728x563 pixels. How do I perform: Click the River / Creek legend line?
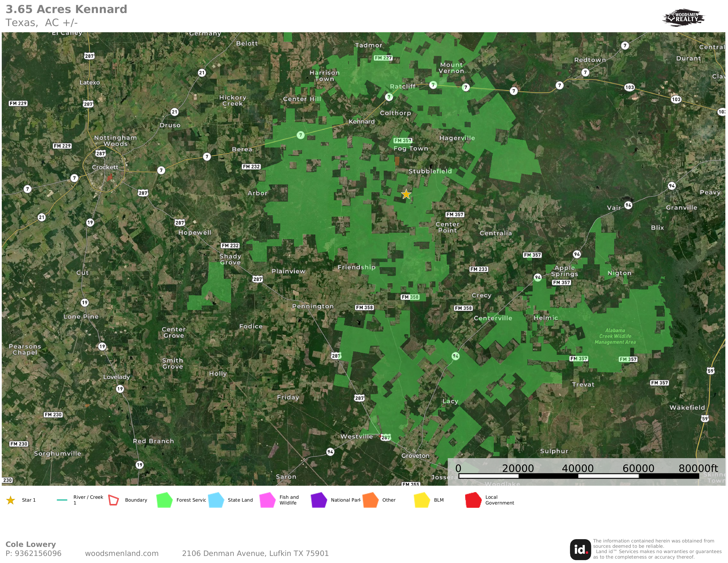point(62,500)
